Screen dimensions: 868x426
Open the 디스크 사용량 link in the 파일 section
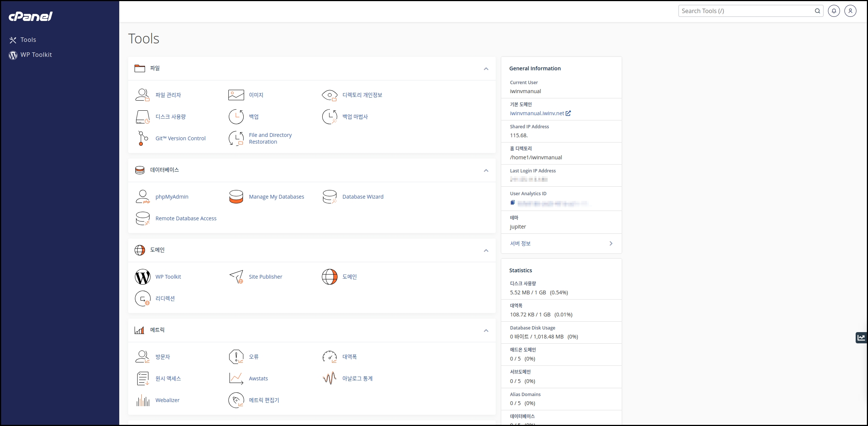(x=170, y=117)
